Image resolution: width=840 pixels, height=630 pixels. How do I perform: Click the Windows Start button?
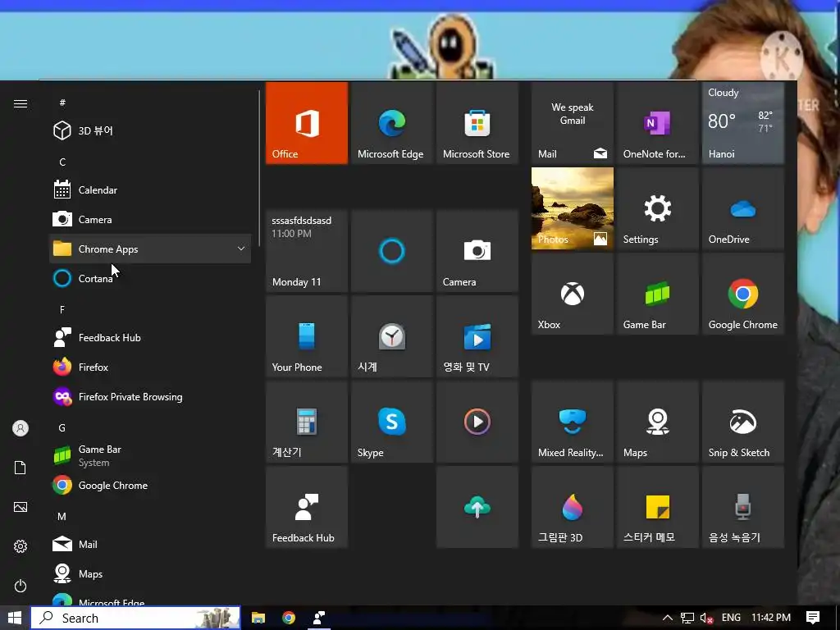15,618
